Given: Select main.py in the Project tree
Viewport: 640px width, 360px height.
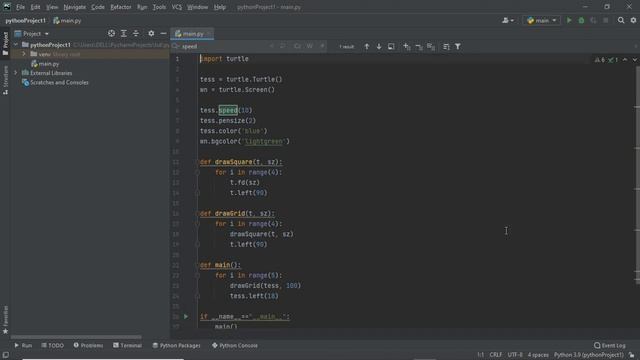Looking at the screenshot, I should [45, 64].
